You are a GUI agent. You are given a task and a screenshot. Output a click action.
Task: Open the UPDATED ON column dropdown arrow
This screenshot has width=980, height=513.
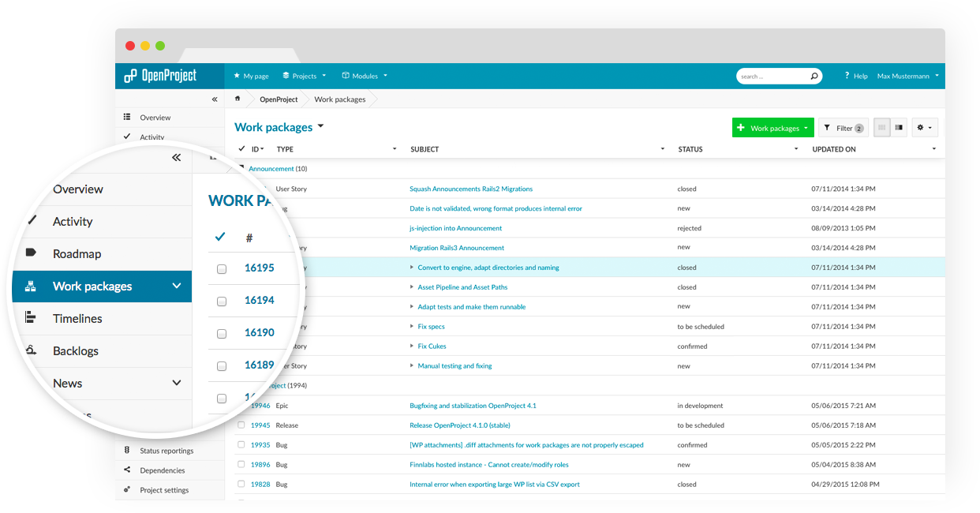[x=934, y=149]
